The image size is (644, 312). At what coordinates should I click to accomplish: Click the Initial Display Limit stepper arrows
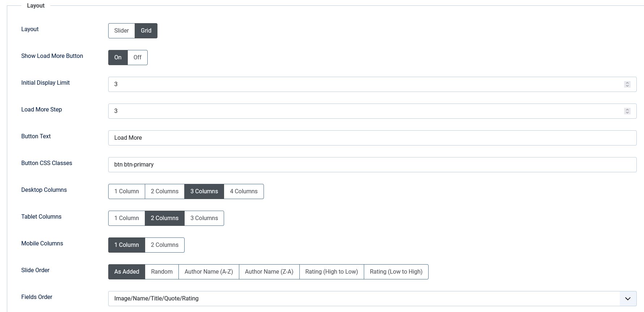(627, 84)
